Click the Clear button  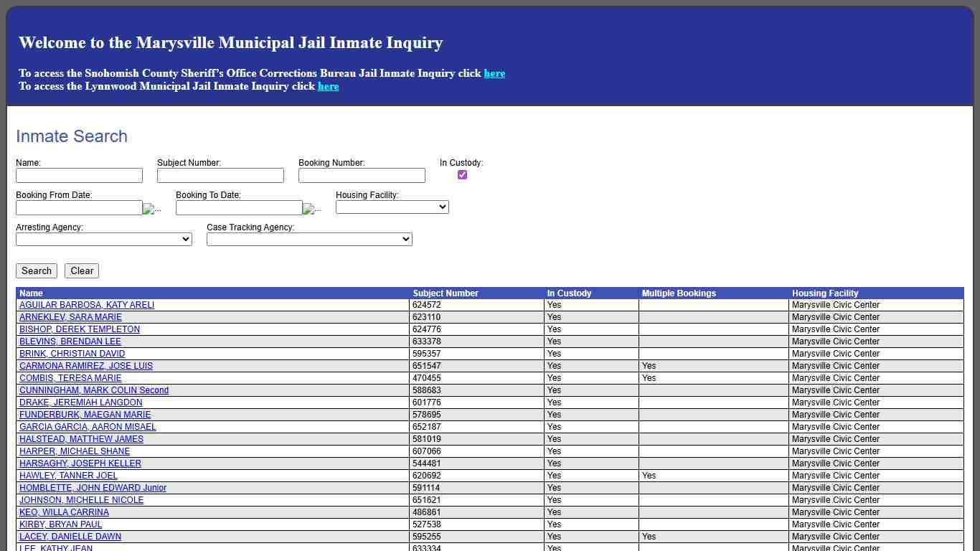81,270
